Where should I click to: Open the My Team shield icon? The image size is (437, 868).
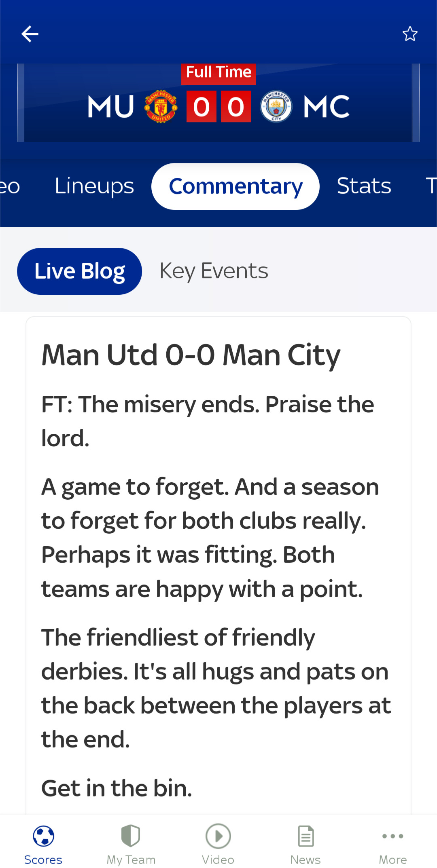point(131,836)
